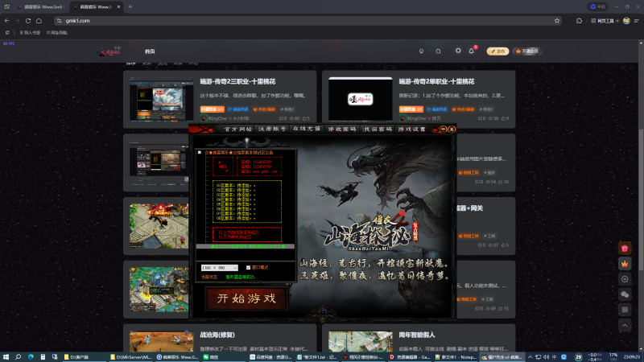Toggle the 窗口模式 checkbox in launcher
Image resolution: width=644 pixels, height=362 pixels.
pyautogui.click(x=248, y=268)
